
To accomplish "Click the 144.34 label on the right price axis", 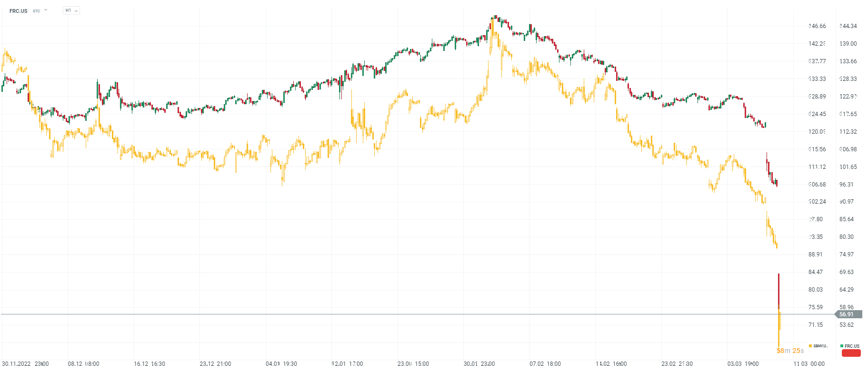I will (848, 26).
